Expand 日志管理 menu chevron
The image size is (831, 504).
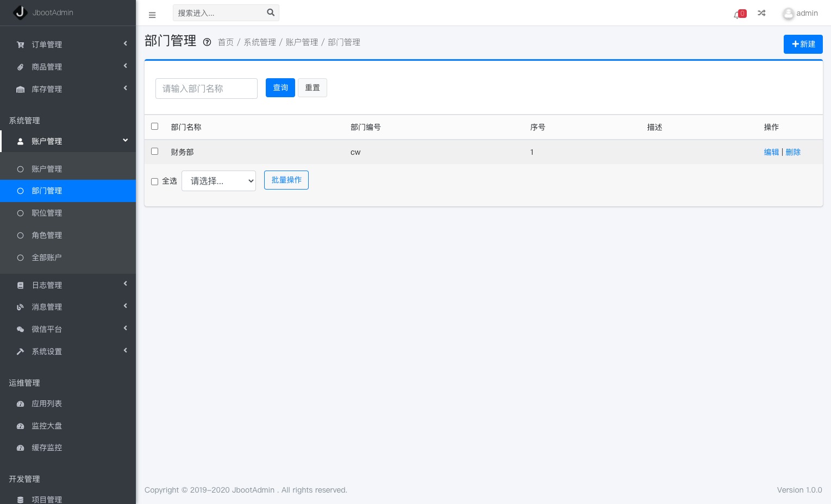pos(125,283)
